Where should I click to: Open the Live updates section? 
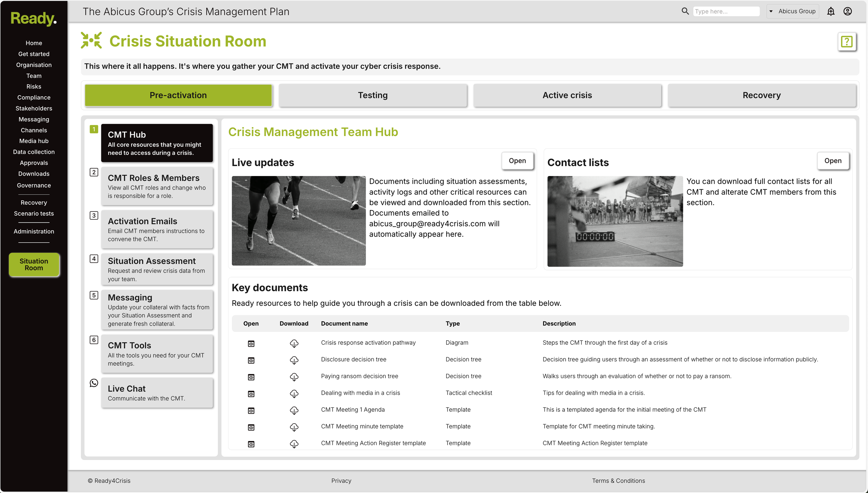click(x=517, y=161)
